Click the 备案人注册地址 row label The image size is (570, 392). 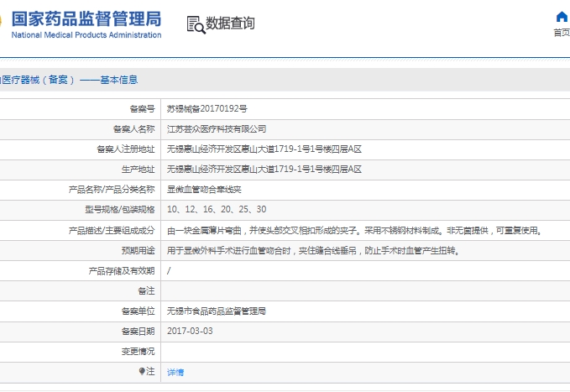point(125,149)
